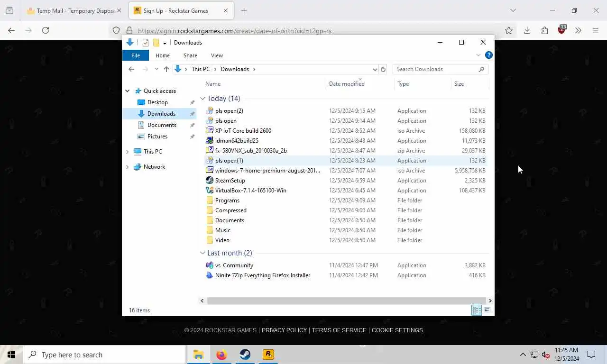Screen dimensions: 607x364
Task: Open the Firefox Downloads panel icon
Action: [x=527, y=30]
